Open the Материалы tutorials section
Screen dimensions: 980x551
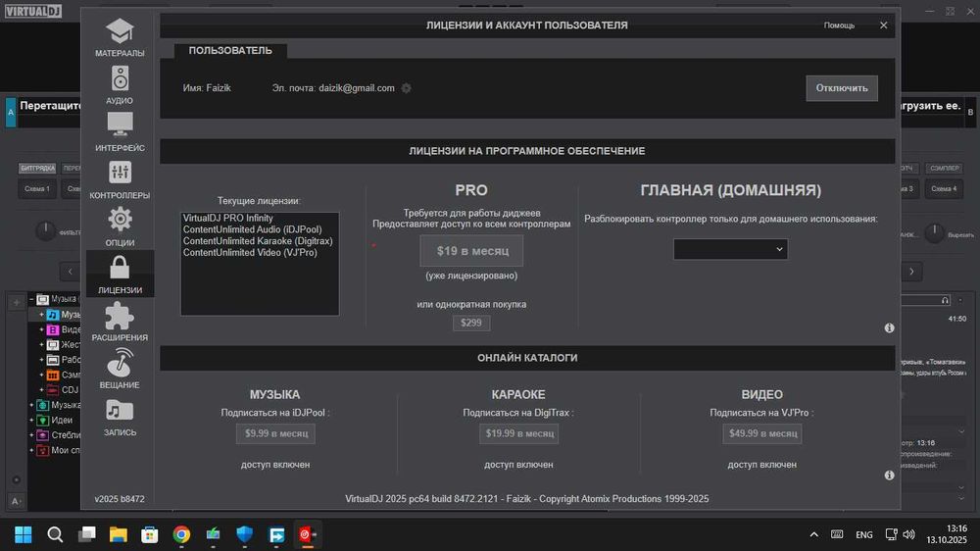(x=120, y=37)
